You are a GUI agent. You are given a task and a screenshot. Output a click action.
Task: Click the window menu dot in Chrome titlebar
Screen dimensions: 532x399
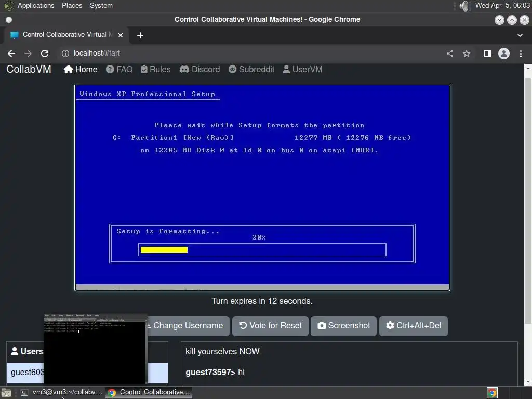click(x=9, y=20)
